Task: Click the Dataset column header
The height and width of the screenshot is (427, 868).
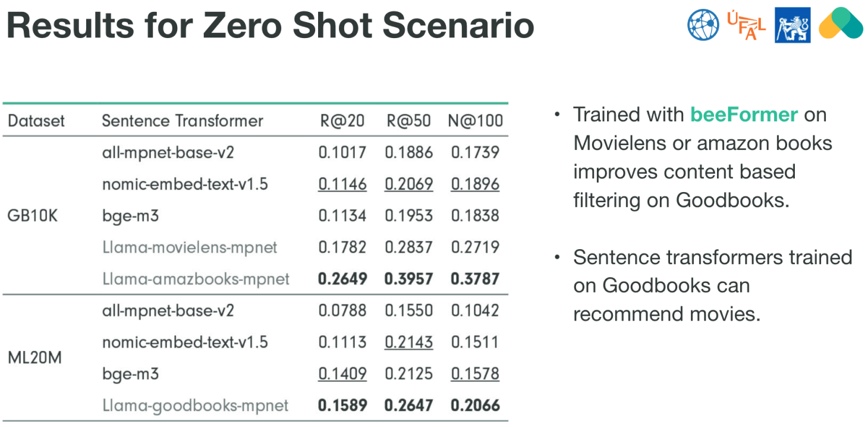Action: (x=36, y=121)
